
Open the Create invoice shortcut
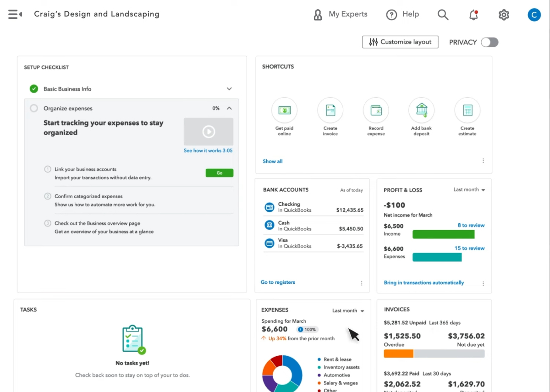(x=330, y=110)
